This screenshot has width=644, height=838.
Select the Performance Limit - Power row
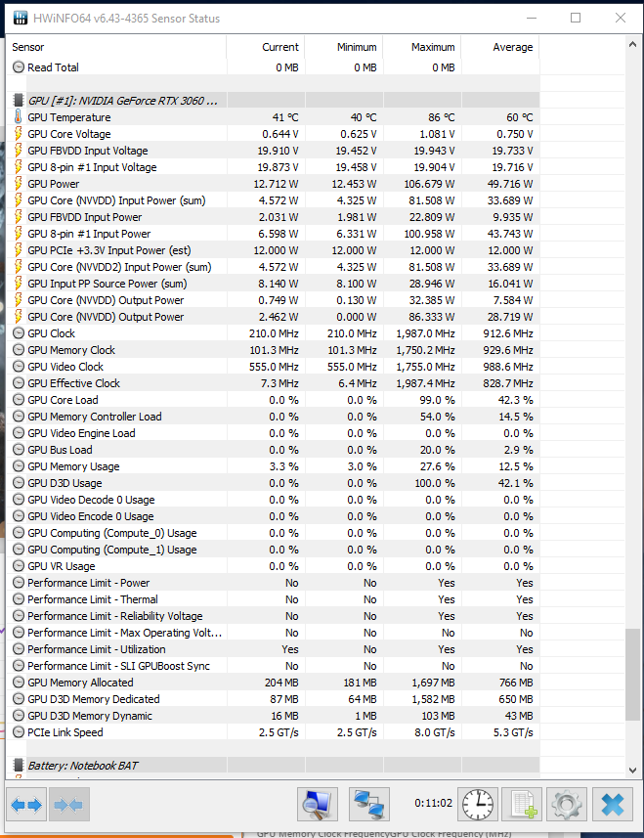tap(273, 583)
